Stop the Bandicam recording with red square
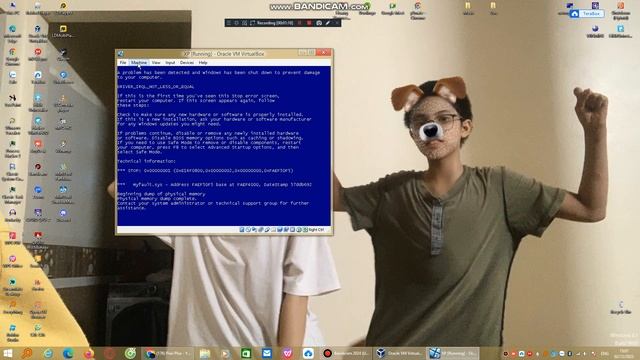The height and width of the screenshot is (360, 640). (309, 23)
